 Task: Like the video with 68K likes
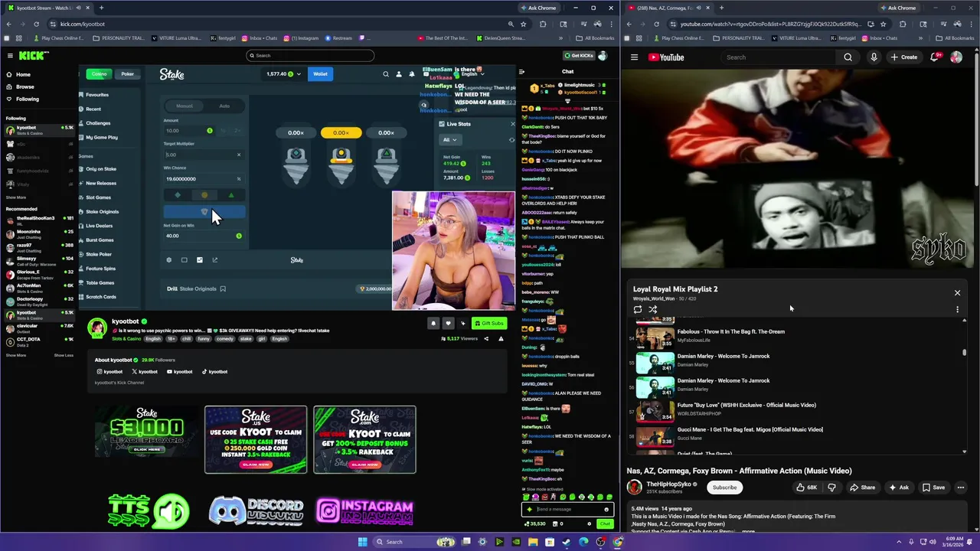[x=806, y=487]
